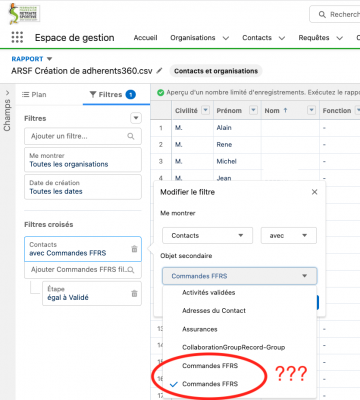Click the Espace de gestion app name

pyautogui.click(x=74, y=38)
